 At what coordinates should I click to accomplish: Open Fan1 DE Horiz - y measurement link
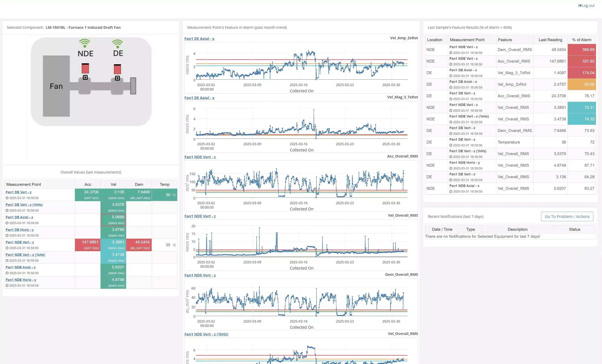20,230
